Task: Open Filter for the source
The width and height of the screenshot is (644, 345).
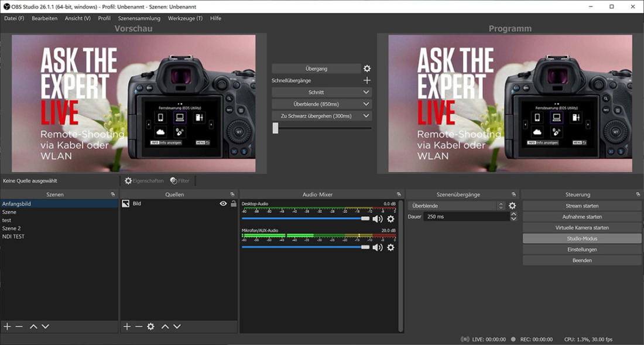Action: (x=180, y=181)
